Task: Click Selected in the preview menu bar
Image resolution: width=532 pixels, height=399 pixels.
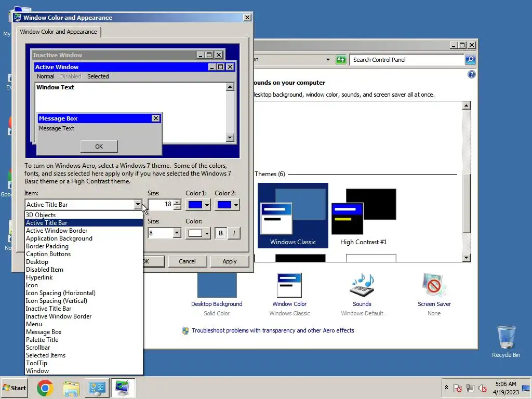Action: (x=98, y=77)
